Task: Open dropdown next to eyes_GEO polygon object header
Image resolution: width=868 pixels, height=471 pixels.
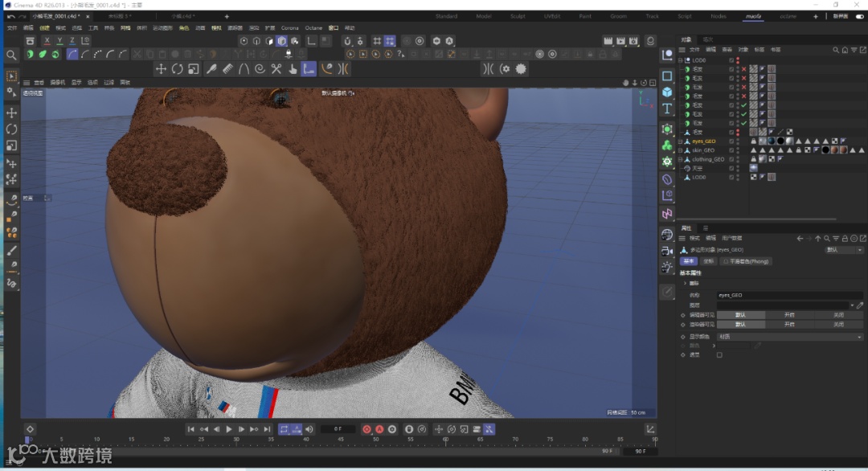Action: pos(843,250)
